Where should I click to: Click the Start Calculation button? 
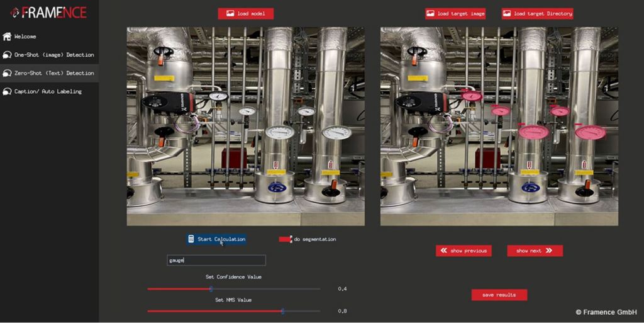pyautogui.click(x=216, y=239)
